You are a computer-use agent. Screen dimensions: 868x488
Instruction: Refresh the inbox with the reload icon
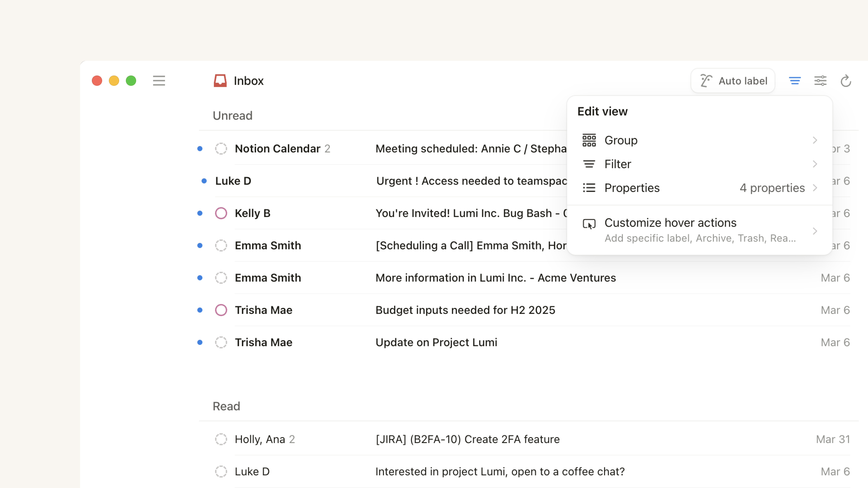[x=846, y=81]
